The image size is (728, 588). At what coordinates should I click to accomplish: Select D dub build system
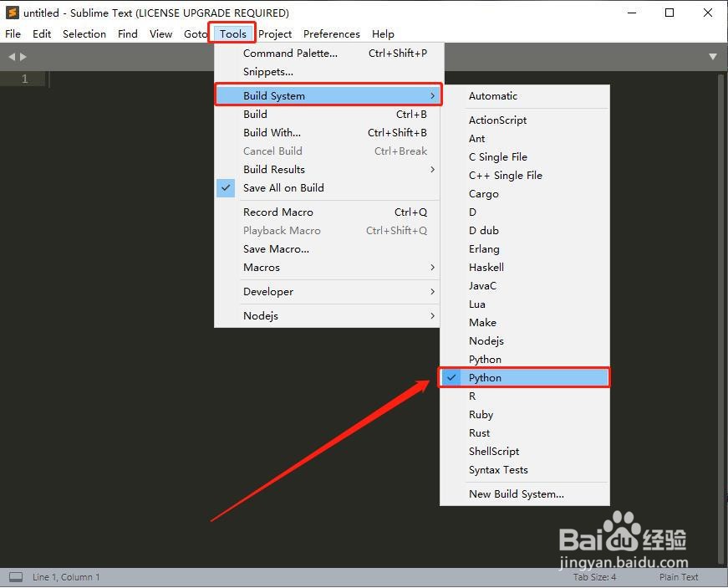[525, 230]
